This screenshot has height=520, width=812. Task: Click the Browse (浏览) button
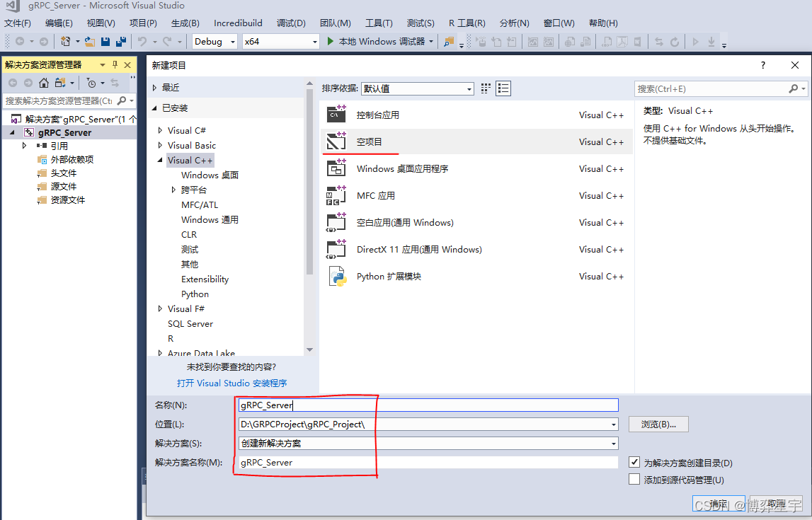point(658,424)
